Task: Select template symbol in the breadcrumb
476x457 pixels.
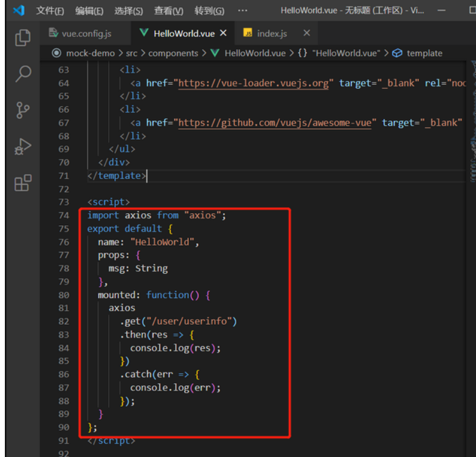Action: click(424, 53)
